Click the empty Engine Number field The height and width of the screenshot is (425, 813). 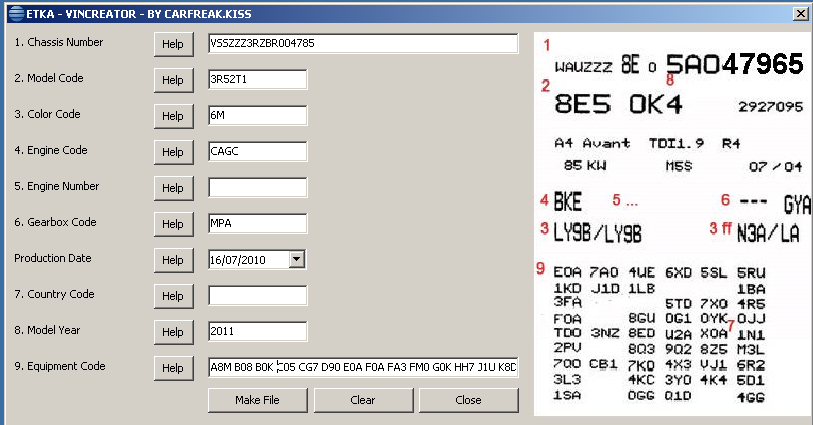coord(258,187)
